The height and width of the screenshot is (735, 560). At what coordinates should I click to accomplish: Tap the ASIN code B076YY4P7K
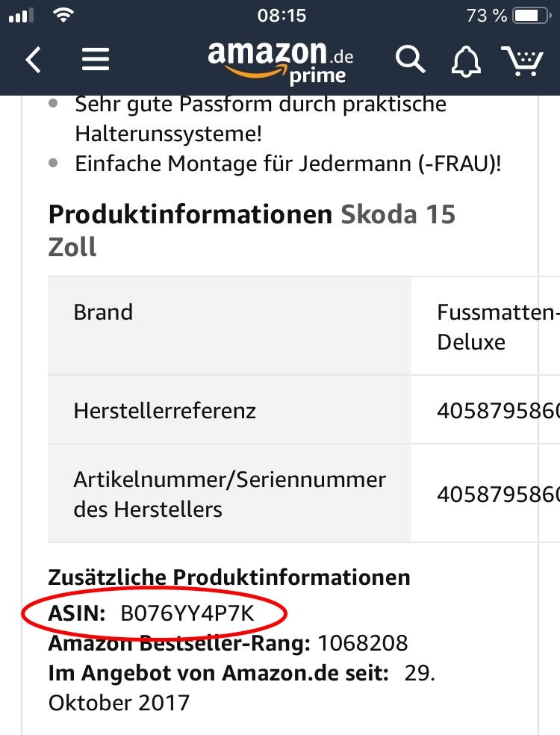point(187,614)
